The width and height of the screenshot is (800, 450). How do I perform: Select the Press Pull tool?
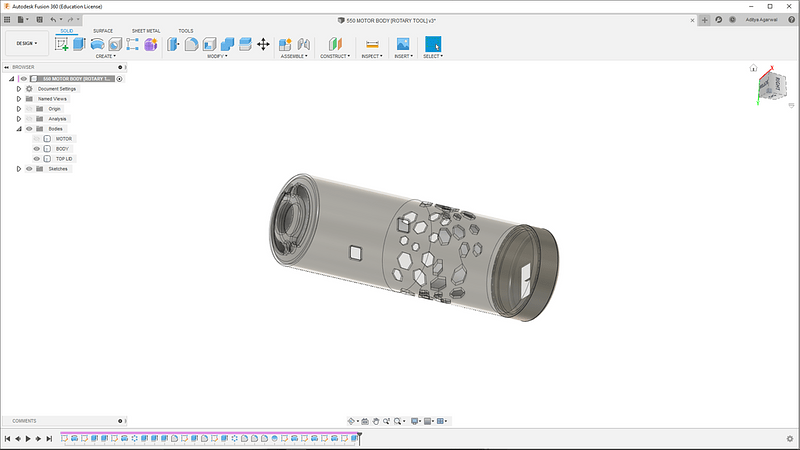[x=173, y=44]
